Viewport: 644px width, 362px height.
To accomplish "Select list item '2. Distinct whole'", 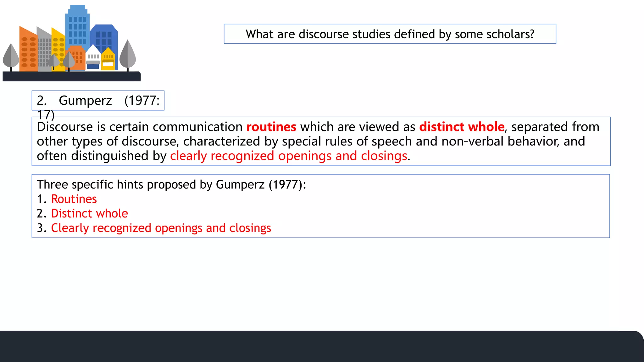I will 82,213.
